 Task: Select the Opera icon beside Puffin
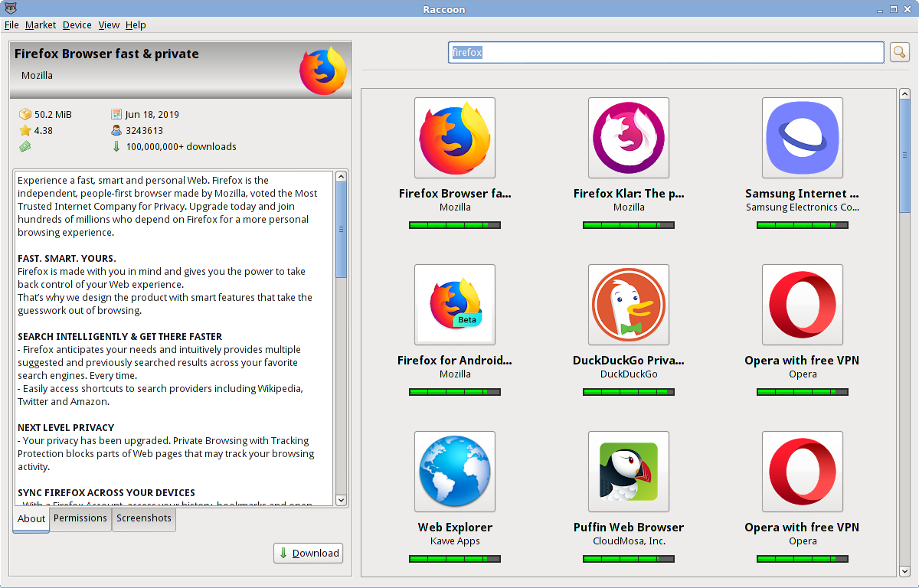tap(803, 472)
